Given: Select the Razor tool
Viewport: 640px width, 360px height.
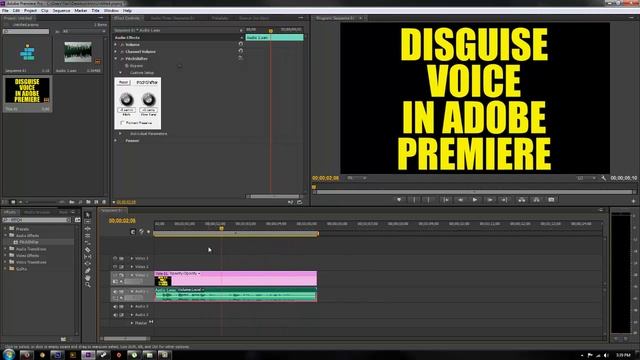Looking at the screenshot, I should pyautogui.click(x=88, y=249).
